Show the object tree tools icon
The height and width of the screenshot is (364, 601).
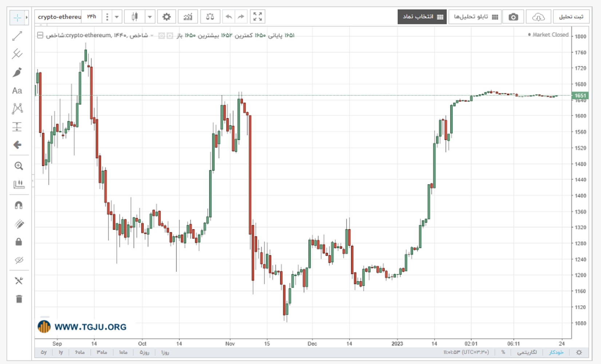click(19, 281)
